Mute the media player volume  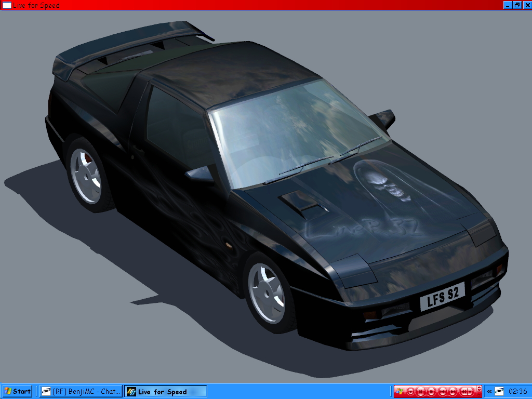463,392
